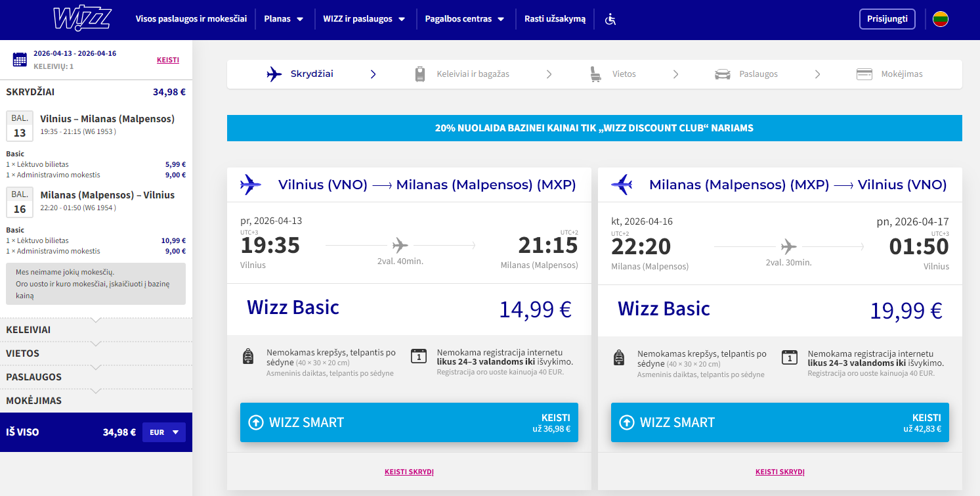Open the Pagalbos centras dropdown
The height and width of the screenshot is (496, 980).
(x=465, y=19)
